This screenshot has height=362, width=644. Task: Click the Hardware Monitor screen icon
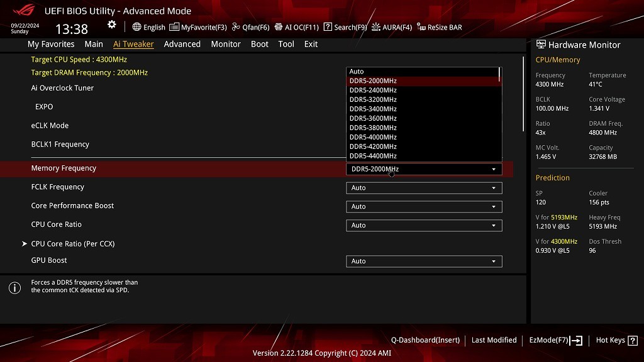pos(541,45)
